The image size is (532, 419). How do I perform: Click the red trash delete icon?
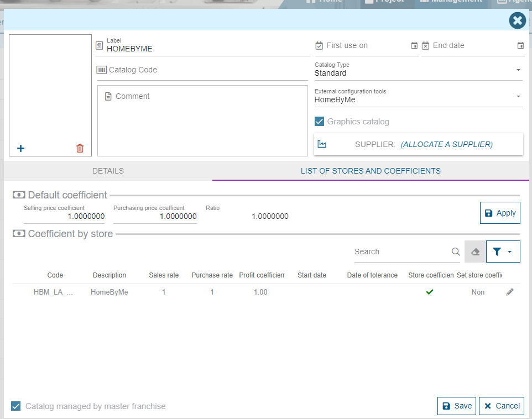point(80,148)
